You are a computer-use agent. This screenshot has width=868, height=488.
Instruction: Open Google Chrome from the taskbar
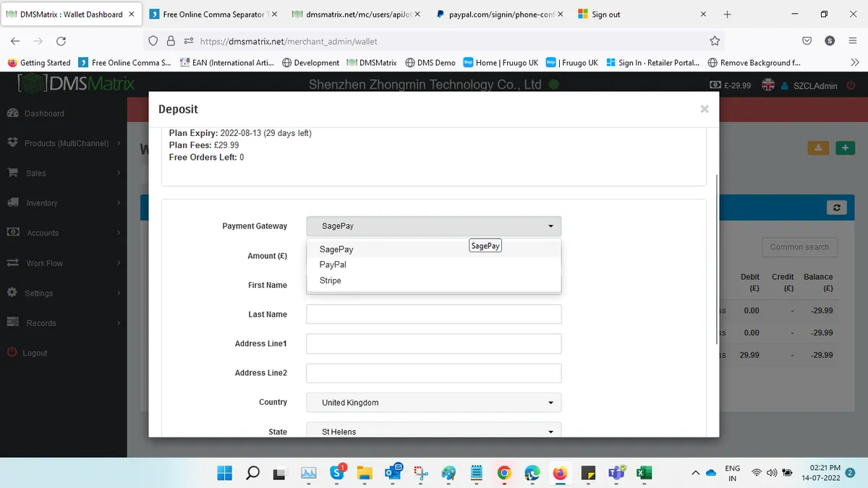point(504,473)
